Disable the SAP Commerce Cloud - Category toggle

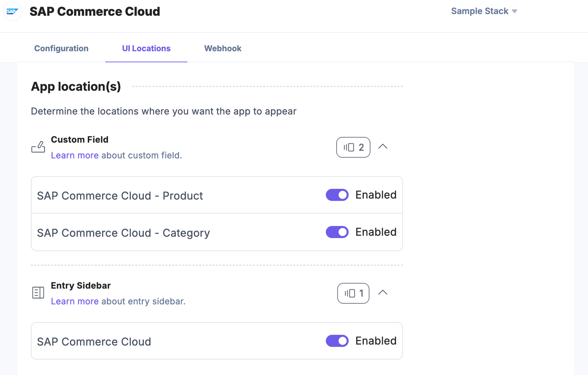click(337, 232)
